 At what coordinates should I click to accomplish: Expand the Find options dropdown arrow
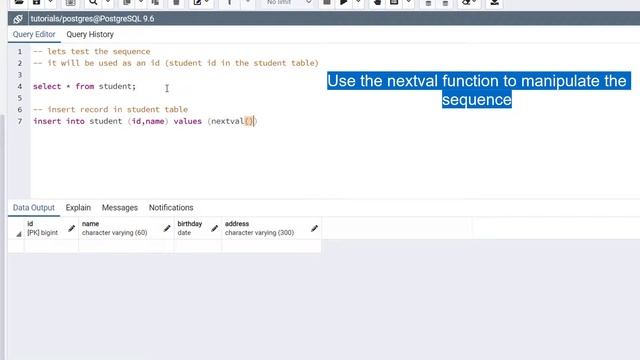click(x=108, y=2)
